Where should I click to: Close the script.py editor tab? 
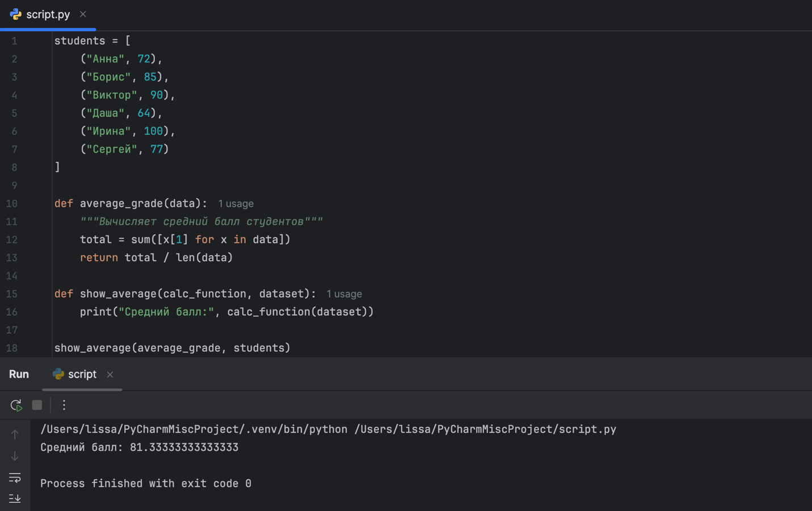(83, 14)
